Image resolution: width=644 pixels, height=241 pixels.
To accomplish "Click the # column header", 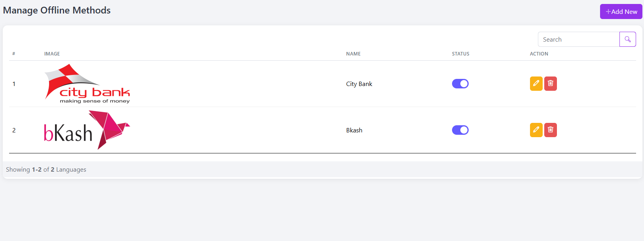I will 14,54.
